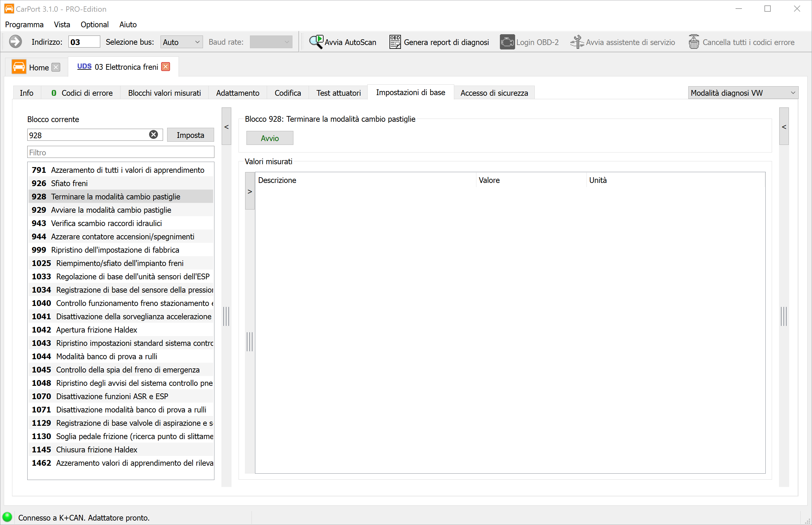
Task: Expand the Modalità diagnosi VW dropdown
Action: pyautogui.click(x=743, y=93)
